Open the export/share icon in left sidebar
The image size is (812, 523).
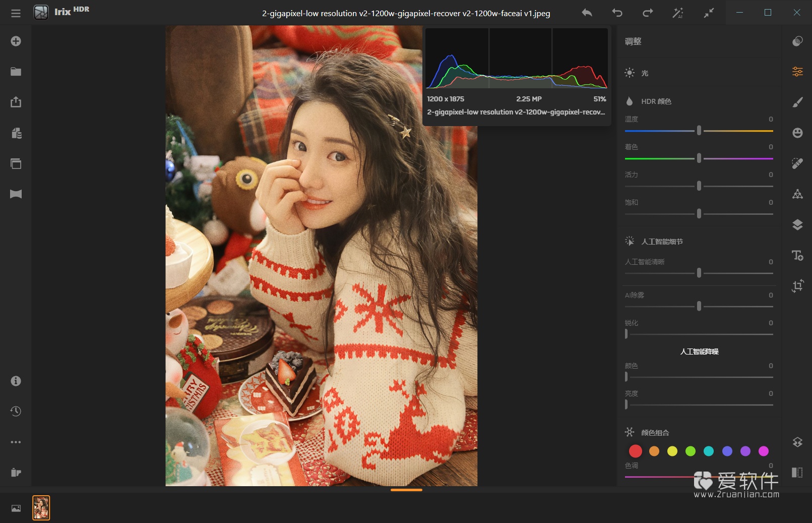16,102
